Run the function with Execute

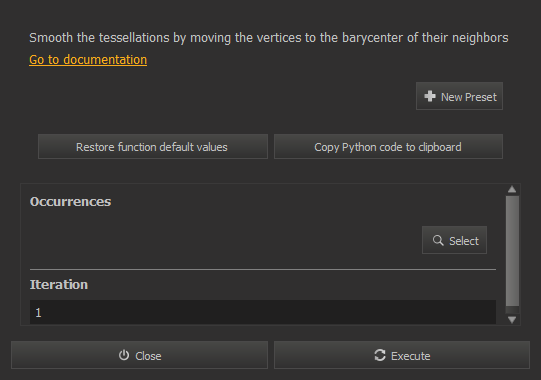402,355
